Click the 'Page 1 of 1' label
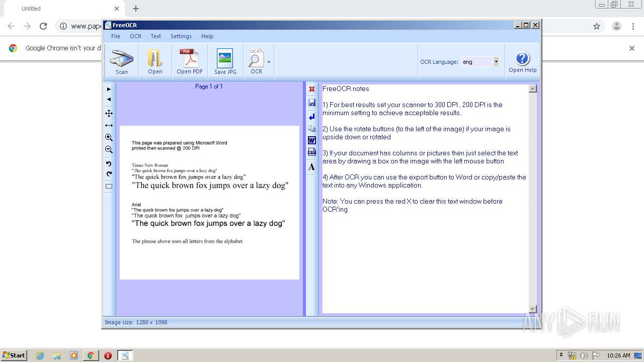This screenshot has height=362, width=644. coord(209,86)
